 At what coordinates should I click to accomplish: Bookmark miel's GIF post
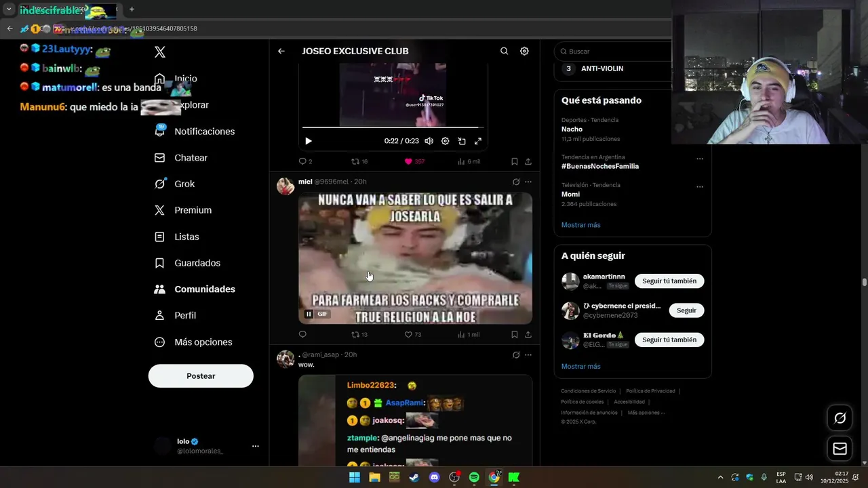pos(514,334)
